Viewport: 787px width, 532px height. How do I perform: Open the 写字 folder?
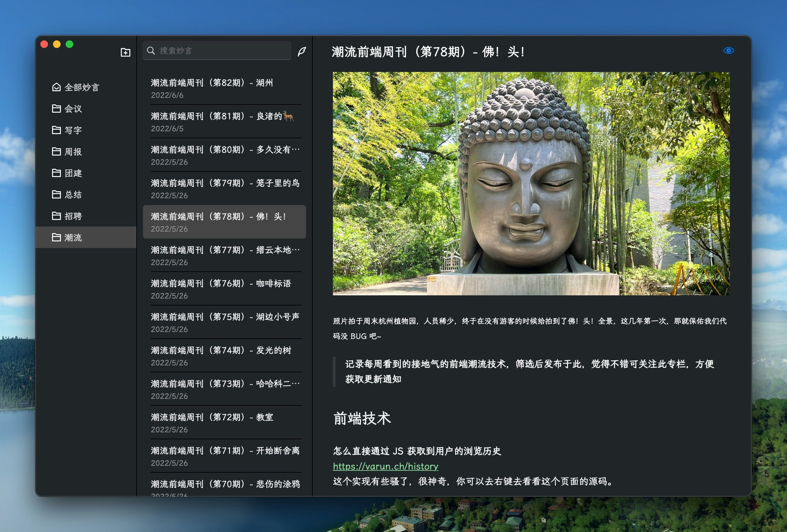pos(86,130)
